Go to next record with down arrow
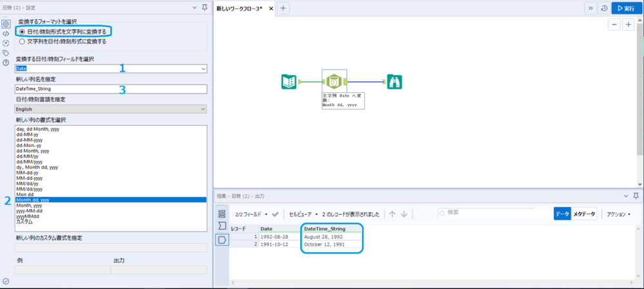Screen dimensions: 644x289 tap(404, 214)
